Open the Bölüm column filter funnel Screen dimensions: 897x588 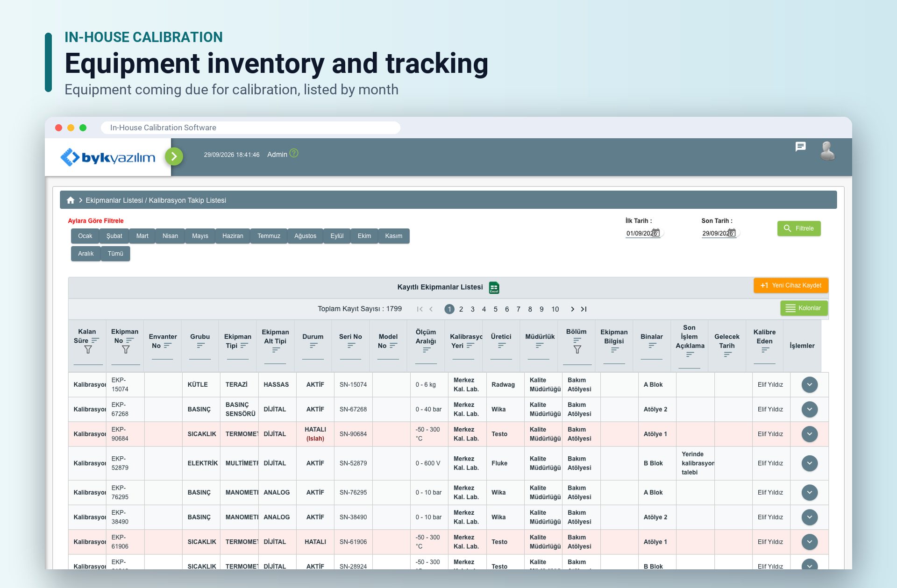click(577, 349)
